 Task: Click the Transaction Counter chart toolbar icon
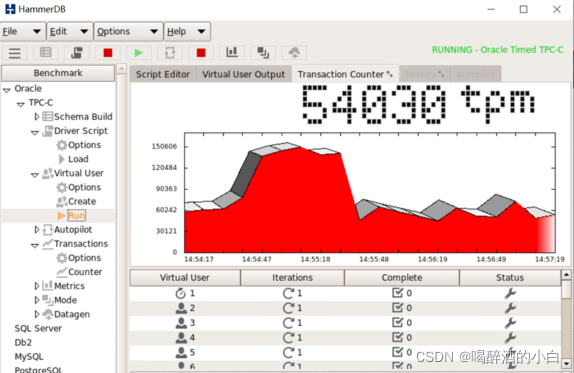click(232, 53)
